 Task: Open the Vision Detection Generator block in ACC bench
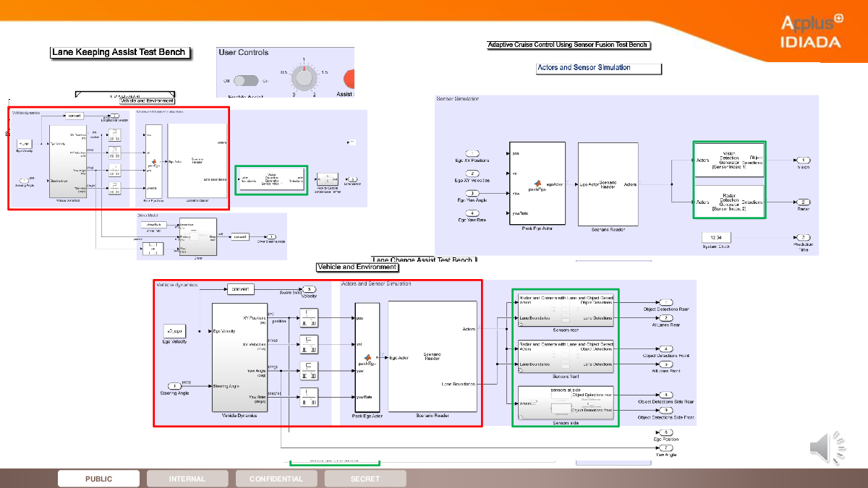pyautogui.click(x=728, y=158)
